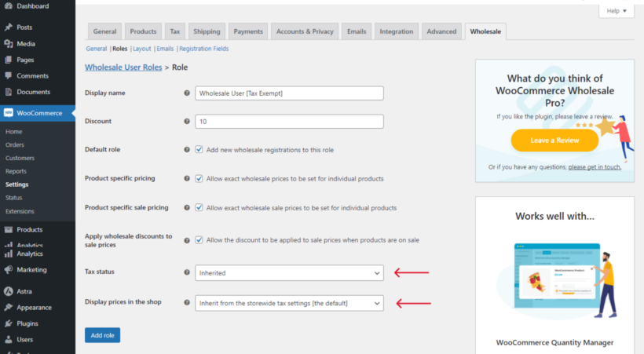The height and width of the screenshot is (354, 644).
Task: Click the Astra logo icon
Action: [8, 291]
